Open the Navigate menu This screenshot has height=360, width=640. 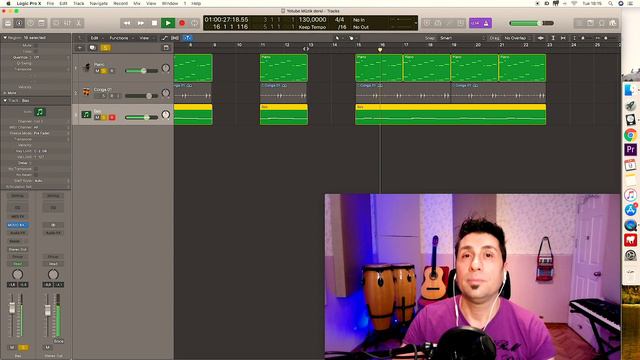[x=99, y=3]
